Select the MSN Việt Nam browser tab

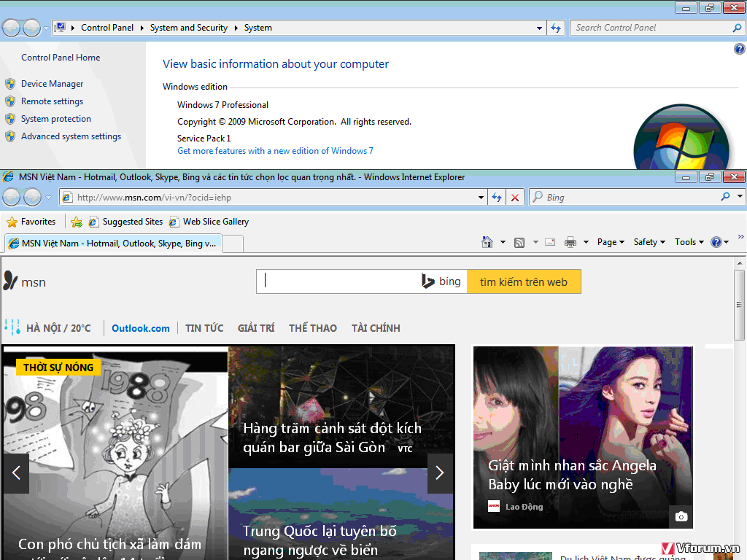click(x=112, y=244)
